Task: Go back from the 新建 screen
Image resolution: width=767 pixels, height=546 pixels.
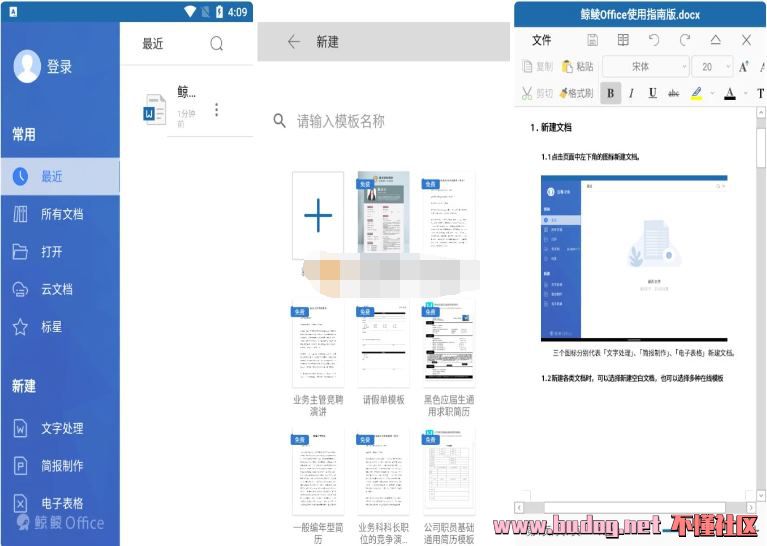Action: pos(293,42)
